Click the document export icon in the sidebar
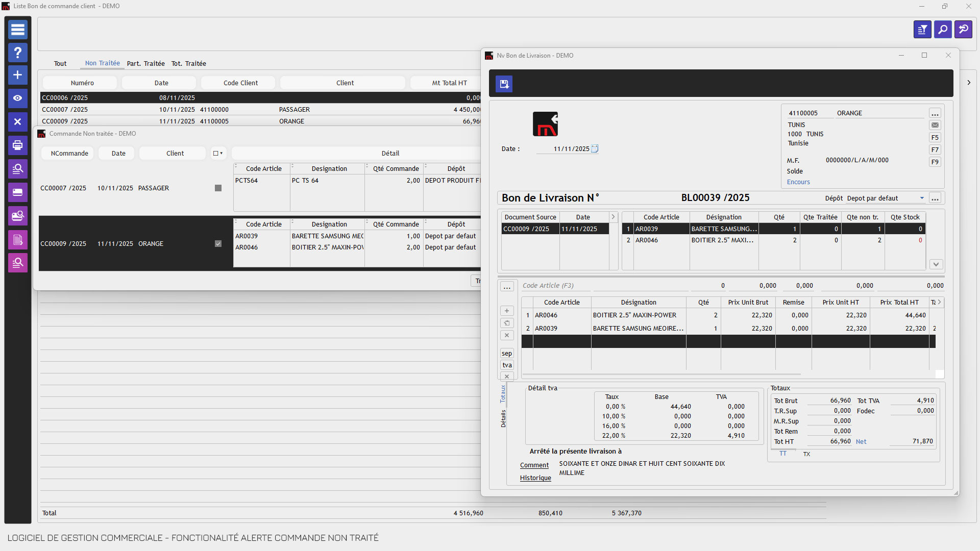The image size is (980, 551). tap(17, 239)
